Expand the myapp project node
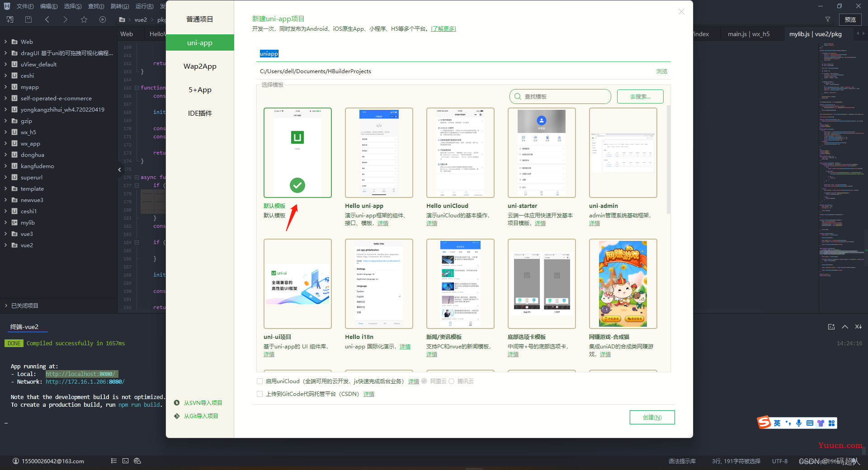868x470 pixels. coord(5,87)
